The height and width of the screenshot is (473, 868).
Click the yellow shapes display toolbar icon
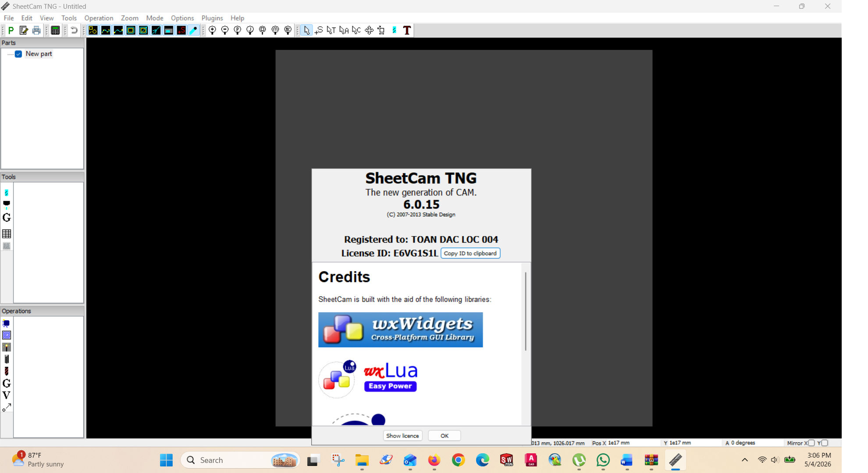pyautogui.click(x=93, y=30)
